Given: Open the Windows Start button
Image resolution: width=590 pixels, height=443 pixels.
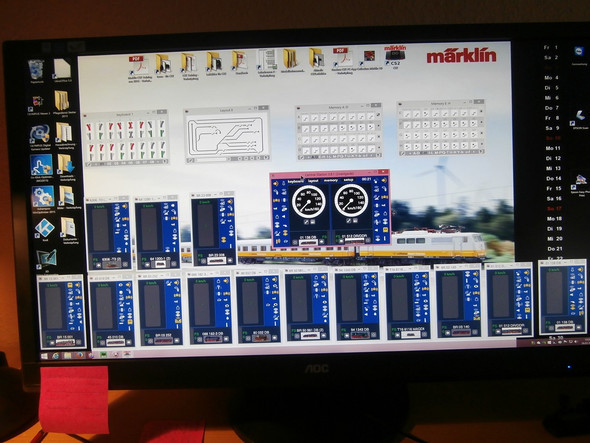Looking at the screenshot, I should pyautogui.click(x=44, y=356).
